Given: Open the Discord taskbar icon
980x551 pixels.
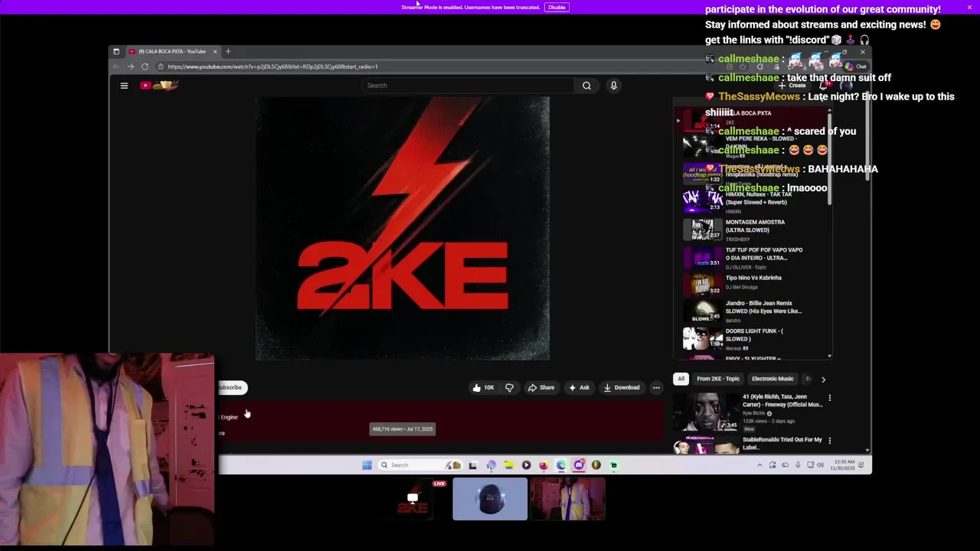Looking at the screenshot, I should (x=578, y=465).
